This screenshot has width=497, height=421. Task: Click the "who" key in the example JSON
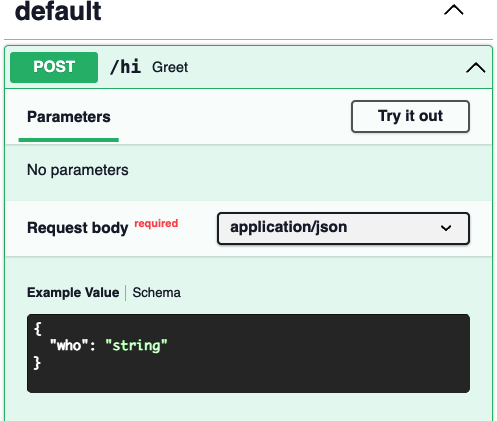click(x=69, y=345)
